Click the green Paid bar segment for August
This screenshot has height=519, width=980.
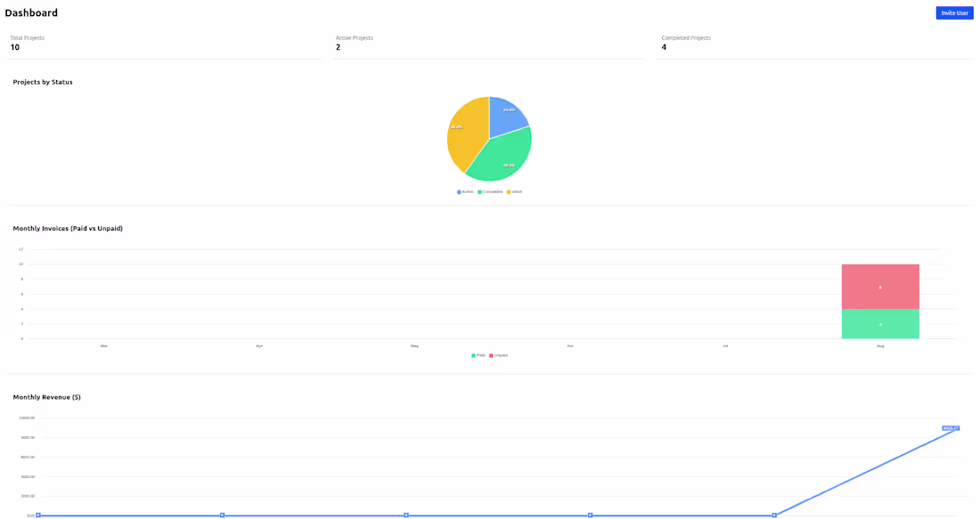click(x=880, y=323)
